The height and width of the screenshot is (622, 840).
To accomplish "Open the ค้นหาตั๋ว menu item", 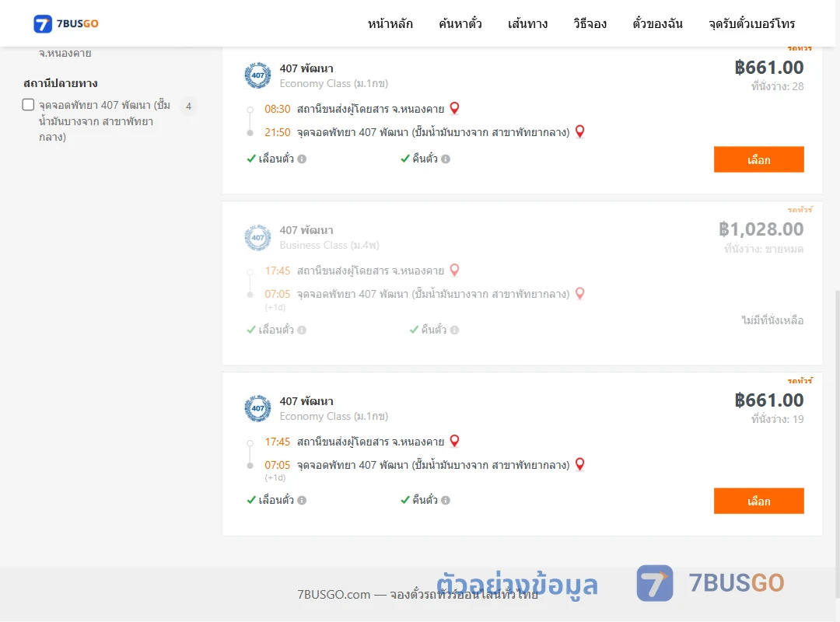I will click(x=460, y=23).
